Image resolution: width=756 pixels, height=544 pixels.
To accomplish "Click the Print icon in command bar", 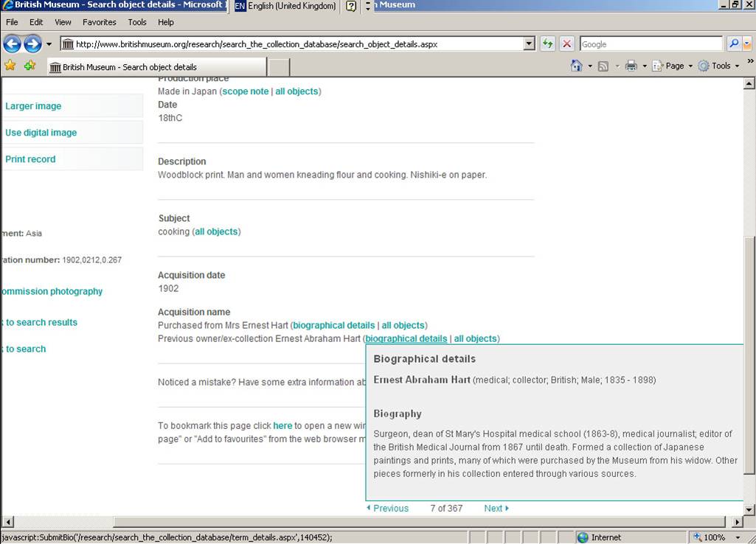I will (631, 66).
